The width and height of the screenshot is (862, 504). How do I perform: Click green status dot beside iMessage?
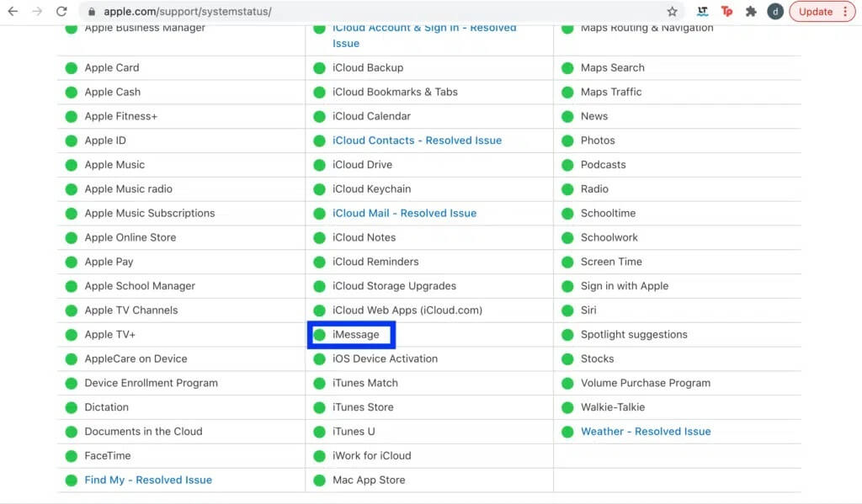[319, 334]
